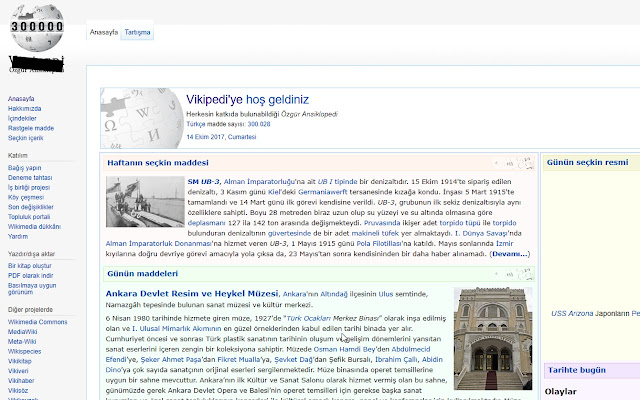Open Wikimedia Commons sidebar link
Viewport: 640px width, 400px height.
(x=37, y=322)
